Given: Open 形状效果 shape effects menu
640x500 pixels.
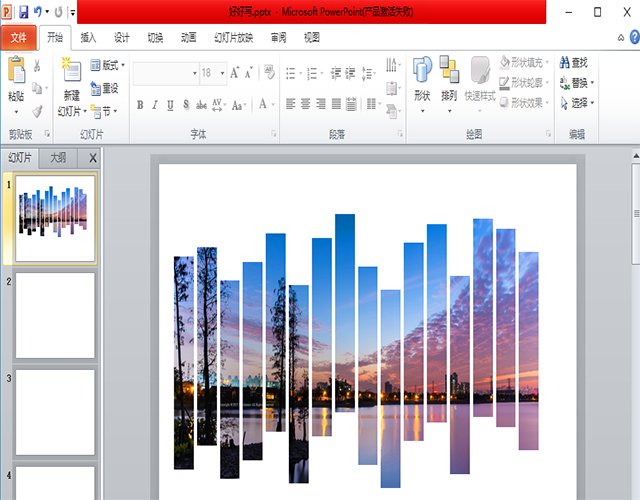Looking at the screenshot, I should 524,102.
